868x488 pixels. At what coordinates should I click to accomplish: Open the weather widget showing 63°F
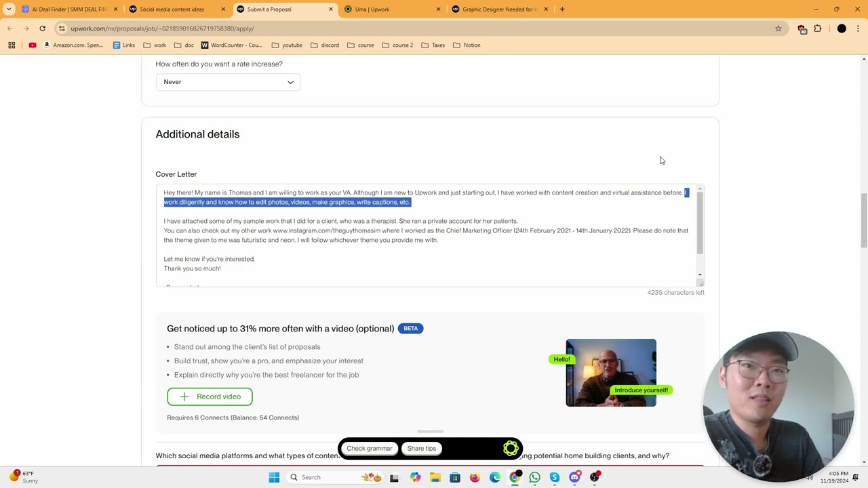click(x=23, y=477)
